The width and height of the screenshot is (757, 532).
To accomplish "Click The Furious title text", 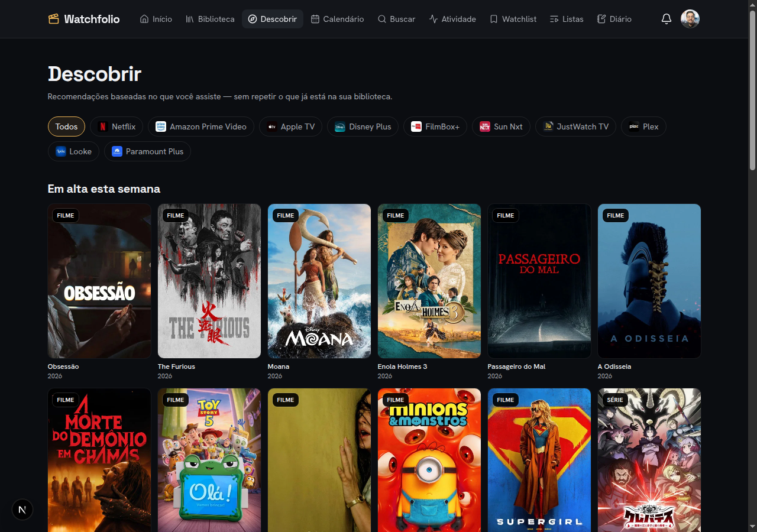I will 176,366.
